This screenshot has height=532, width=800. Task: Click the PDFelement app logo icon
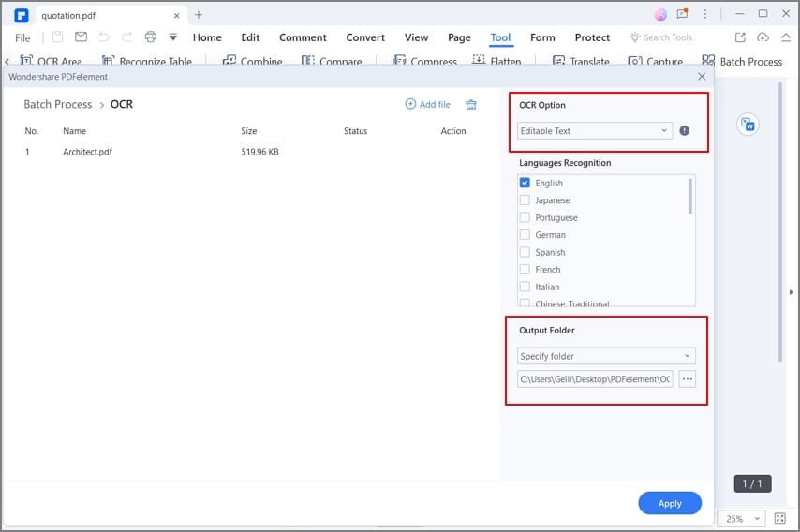(x=21, y=15)
